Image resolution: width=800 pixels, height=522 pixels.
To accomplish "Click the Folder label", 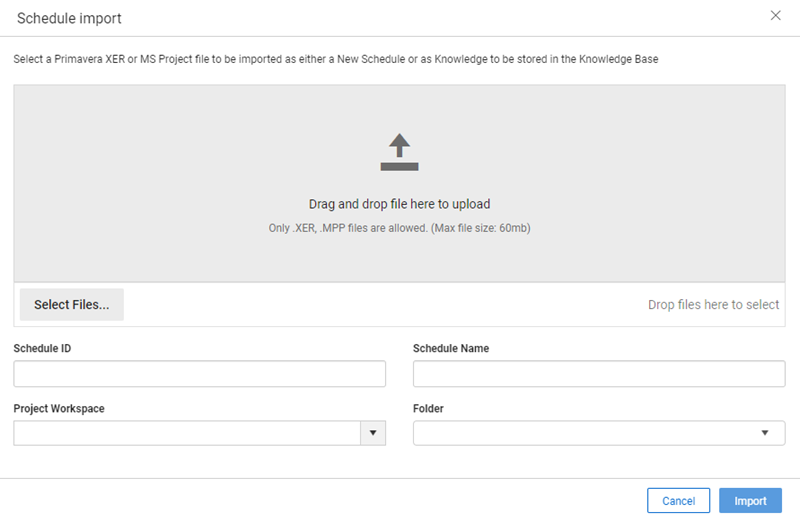I will [x=428, y=409].
